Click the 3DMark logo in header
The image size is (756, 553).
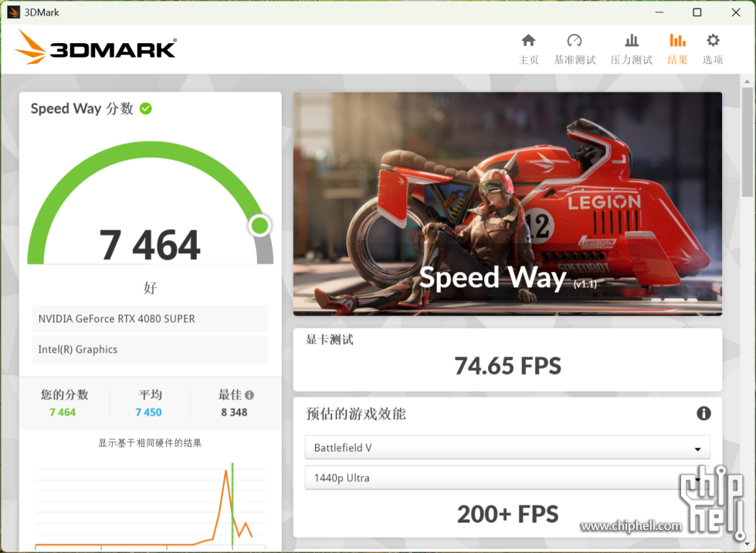click(96, 47)
